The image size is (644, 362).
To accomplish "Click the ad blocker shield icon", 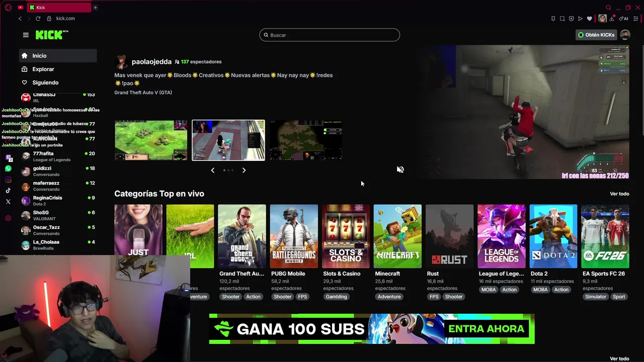I will click(571, 19).
